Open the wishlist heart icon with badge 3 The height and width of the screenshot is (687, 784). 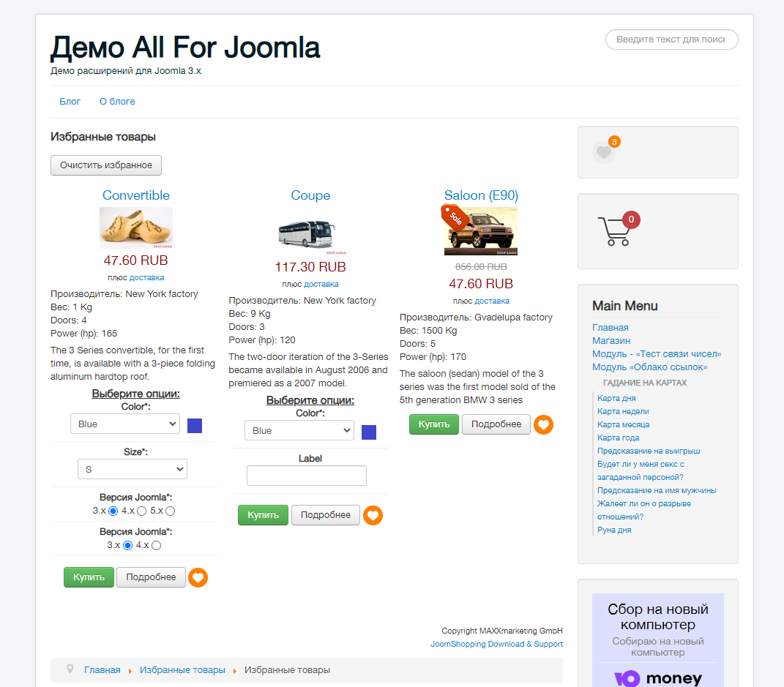point(605,151)
